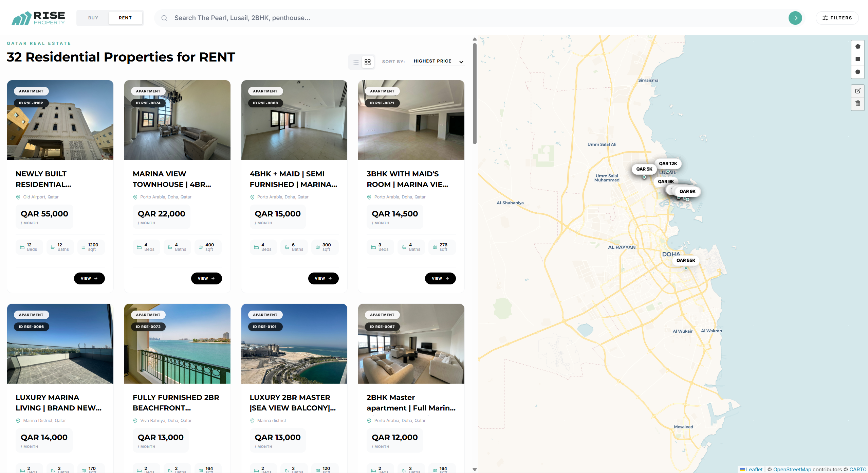Click location pin beside Marina District, Qatar
The width and height of the screenshot is (868, 473).
coord(18,421)
